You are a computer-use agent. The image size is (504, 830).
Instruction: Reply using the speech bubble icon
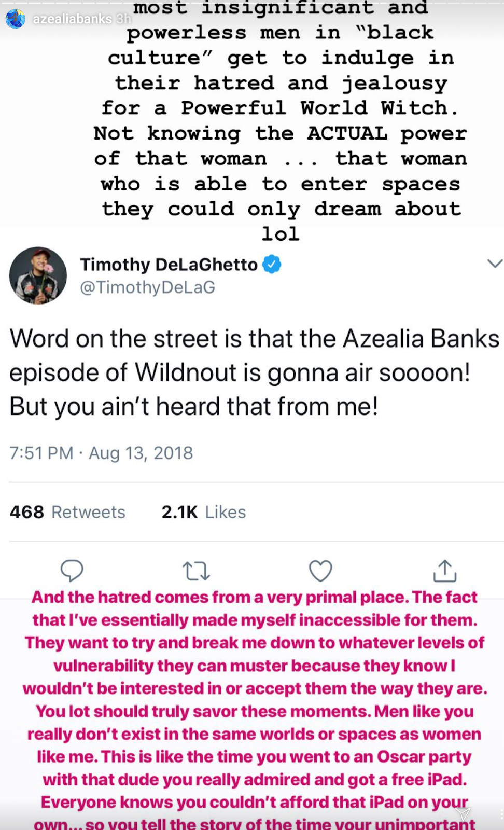tap(72, 571)
